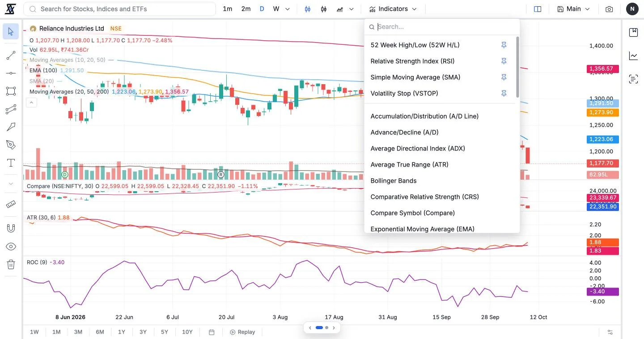Start bar Replay mode
This screenshot has width=644, height=339.
tap(242, 332)
